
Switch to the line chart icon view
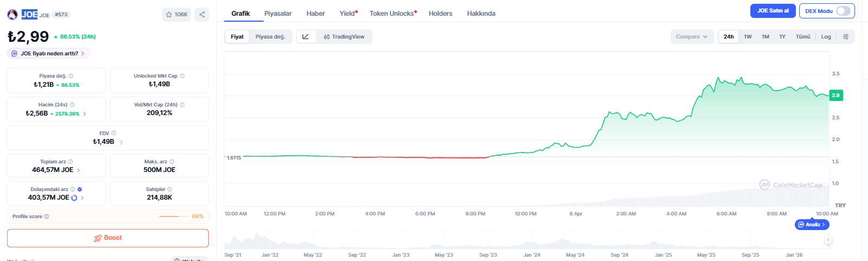306,37
